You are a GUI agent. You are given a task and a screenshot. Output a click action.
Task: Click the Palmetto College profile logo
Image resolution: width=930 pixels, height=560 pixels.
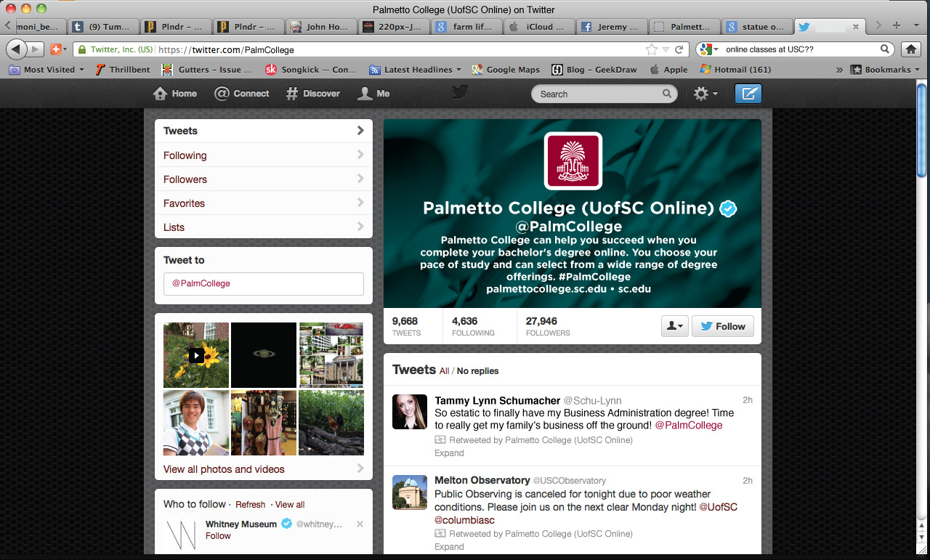tap(573, 161)
